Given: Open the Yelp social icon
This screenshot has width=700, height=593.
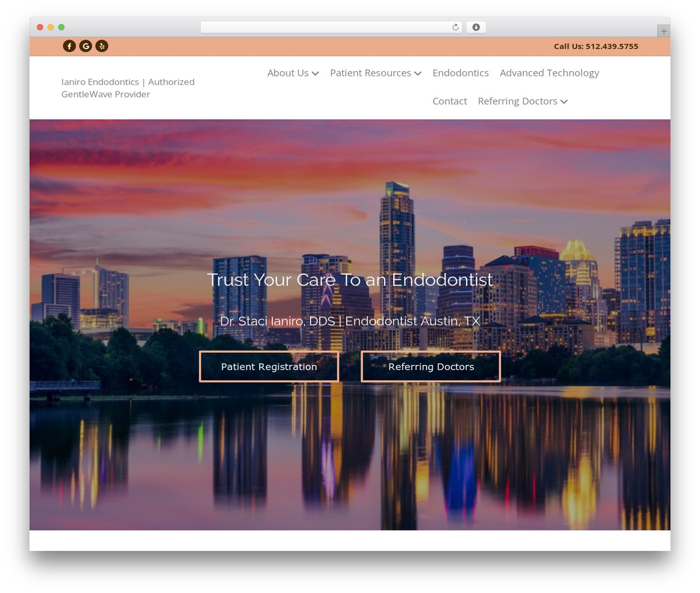Looking at the screenshot, I should pos(102,46).
